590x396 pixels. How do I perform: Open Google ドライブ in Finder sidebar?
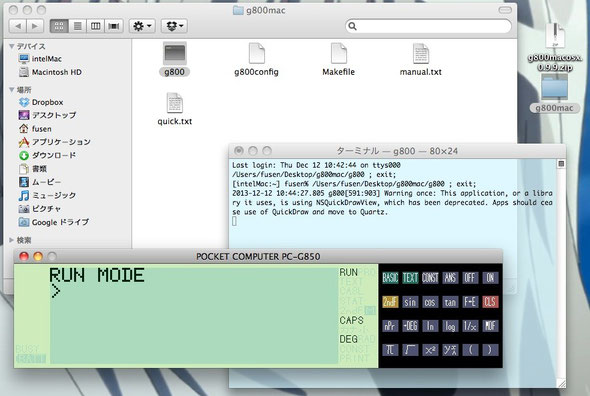coord(54,222)
